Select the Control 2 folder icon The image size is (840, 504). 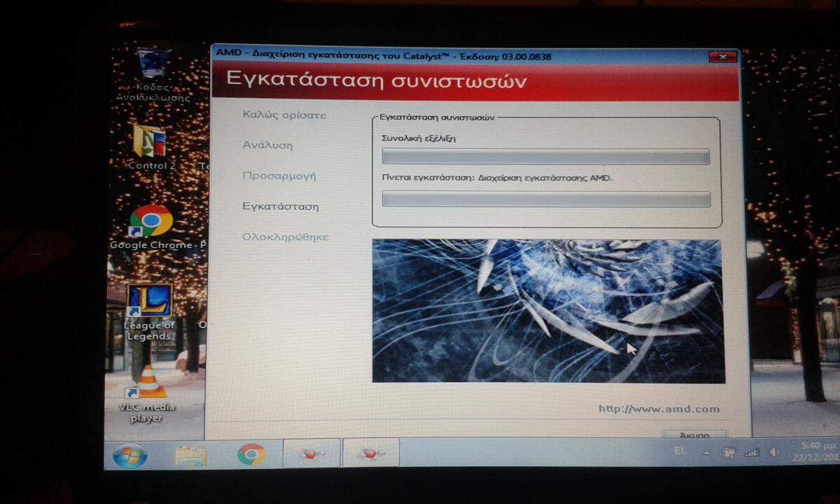tap(151, 148)
